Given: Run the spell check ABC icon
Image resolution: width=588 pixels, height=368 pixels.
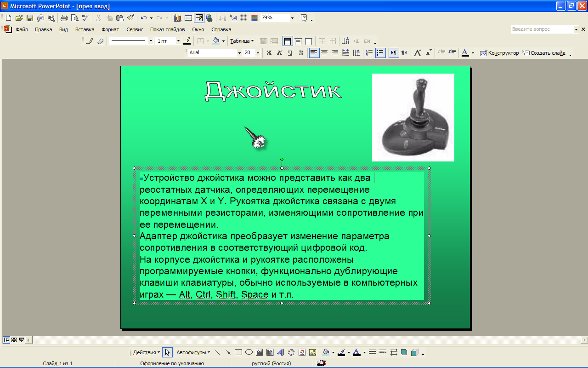Looking at the screenshot, I should pyautogui.click(x=85, y=18).
